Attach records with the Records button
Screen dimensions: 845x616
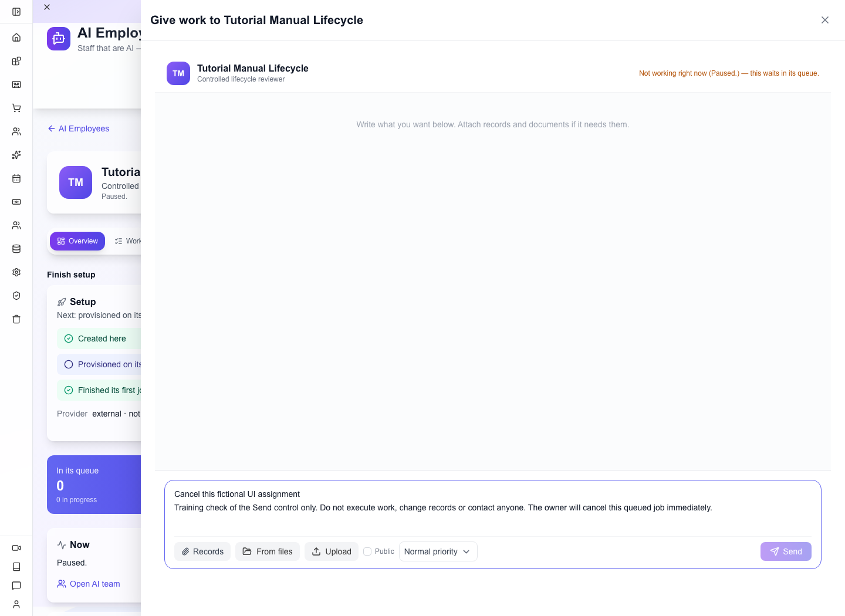202,551
